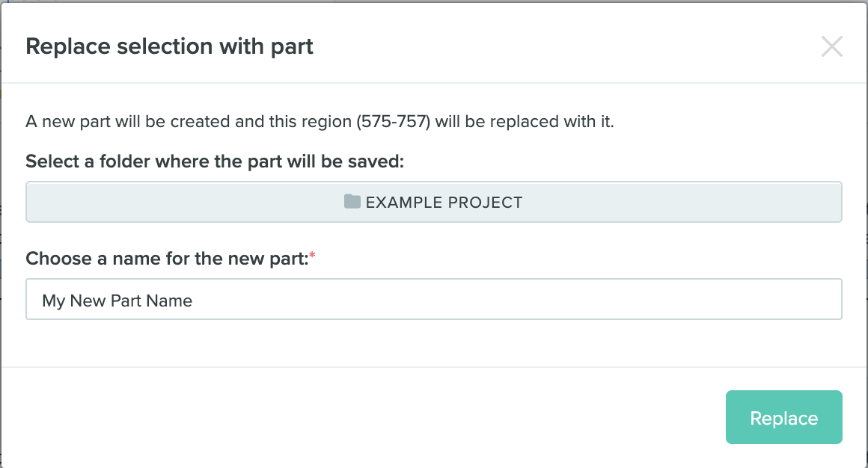Click the 'Select a folder' label text

pyautogui.click(x=214, y=161)
